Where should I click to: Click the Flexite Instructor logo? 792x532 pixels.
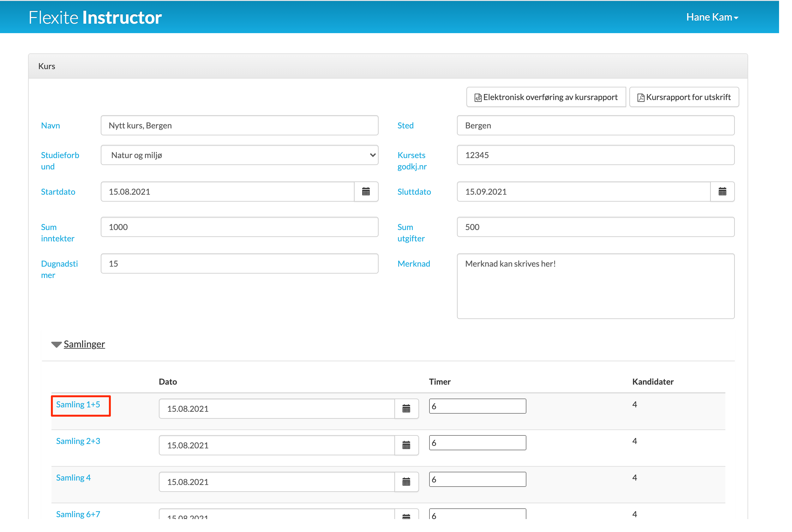click(95, 18)
